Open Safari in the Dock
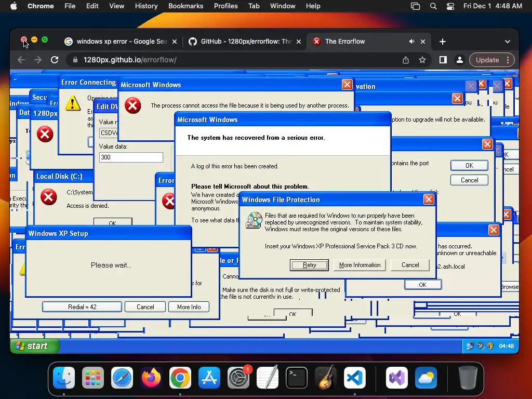Screen dimensions: 532x399 pos(122,377)
